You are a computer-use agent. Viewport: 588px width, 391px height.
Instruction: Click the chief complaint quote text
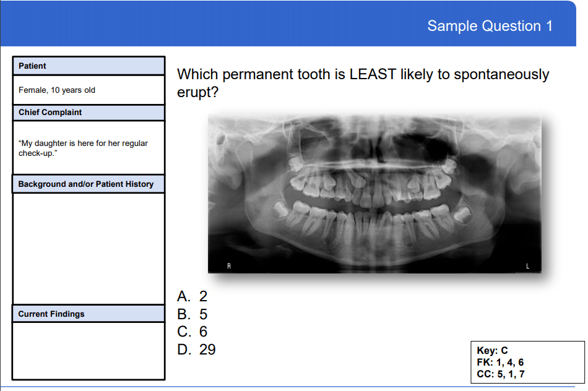[x=83, y=148]
